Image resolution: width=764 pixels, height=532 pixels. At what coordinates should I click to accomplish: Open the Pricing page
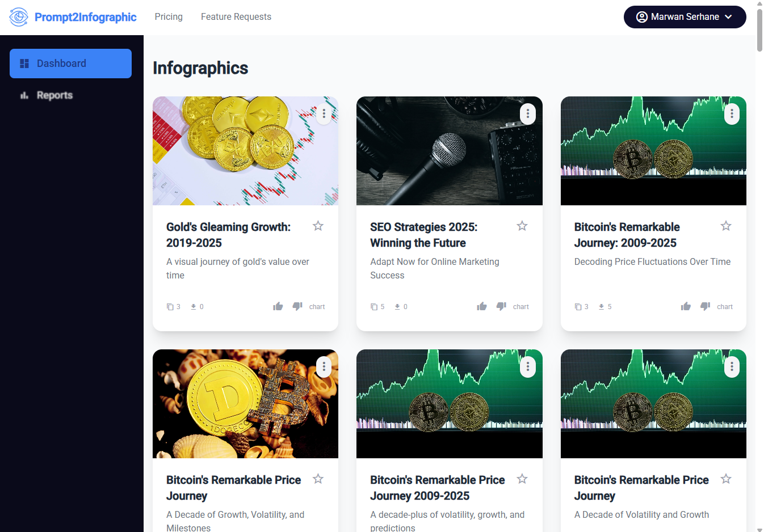(168, 16)
